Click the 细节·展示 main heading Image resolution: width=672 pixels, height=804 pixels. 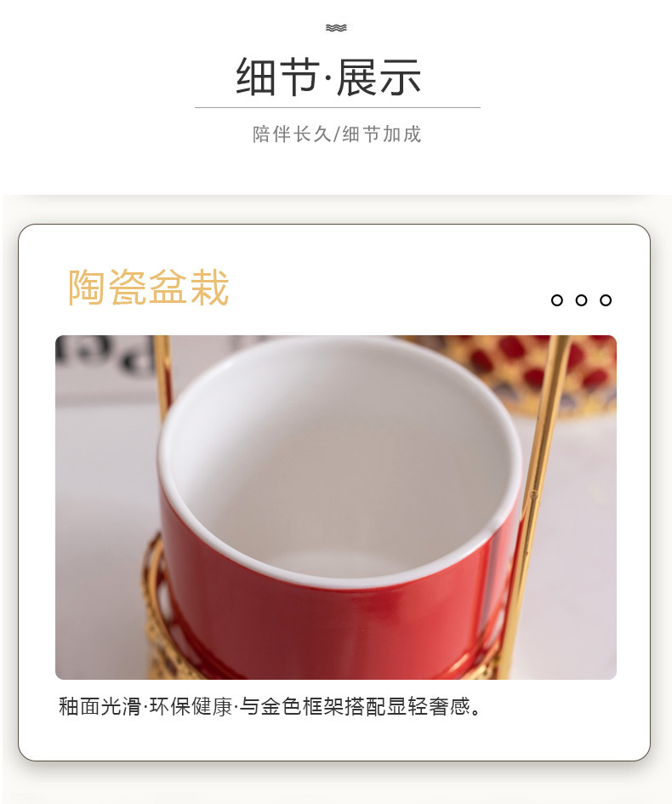(328, 77)
